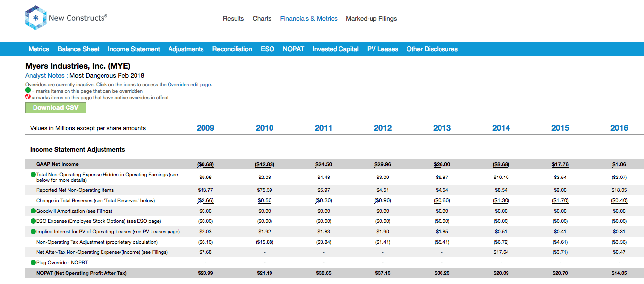Open the Reconciliation tab
Image resolution: width=644 pixels, height=284 pixels.
[x=232, y=49]
